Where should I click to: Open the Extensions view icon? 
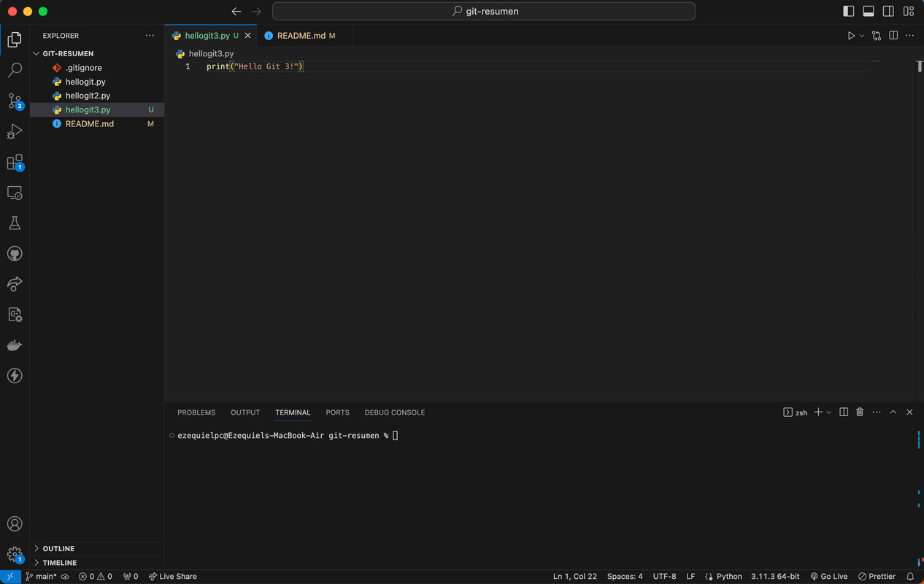tap(15, 162)
